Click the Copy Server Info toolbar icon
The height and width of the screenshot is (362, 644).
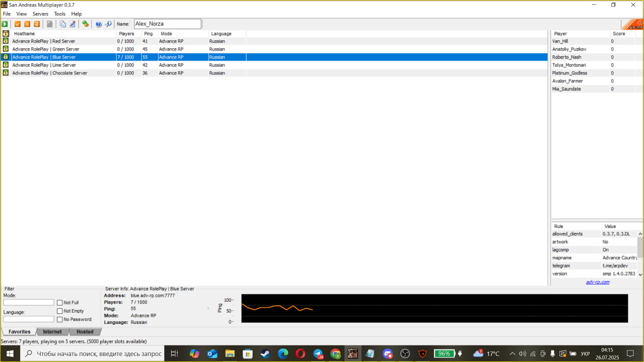click(x=63, y=24)
